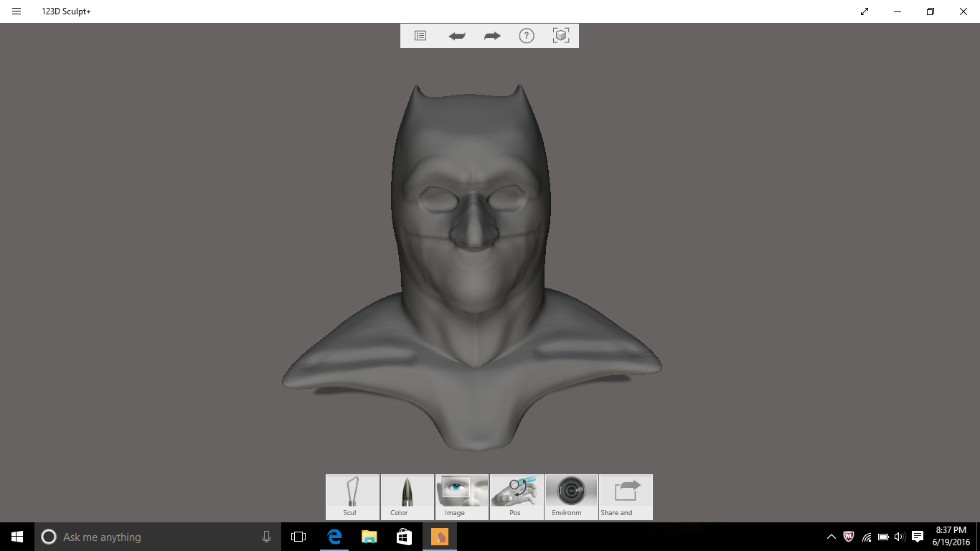
Task: Open the Color paint tool
Action: coord(407,497)
